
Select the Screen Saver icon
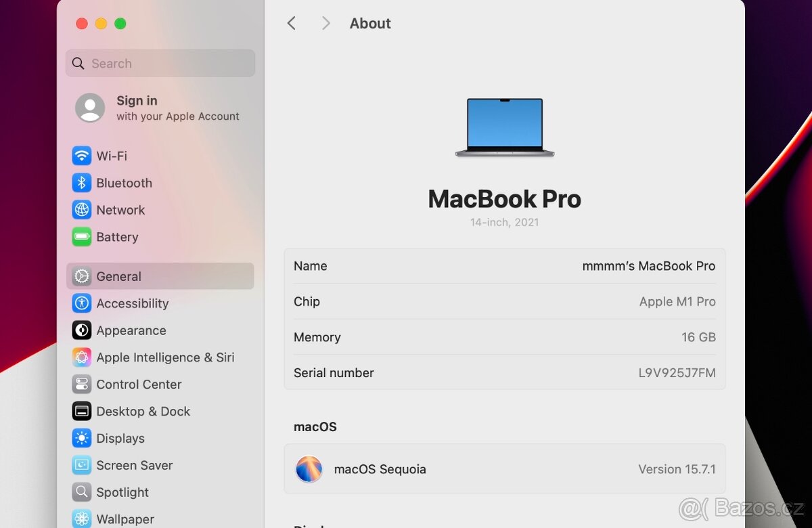[x=81, y=465]
